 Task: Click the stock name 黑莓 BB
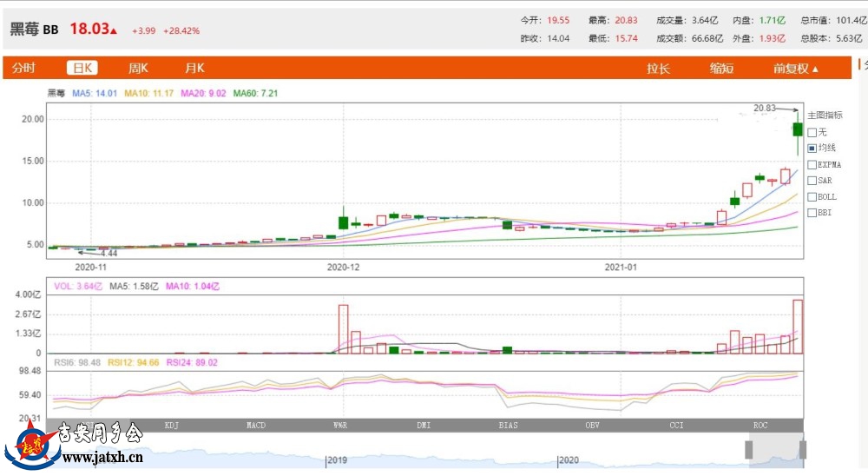click(35, 30)
